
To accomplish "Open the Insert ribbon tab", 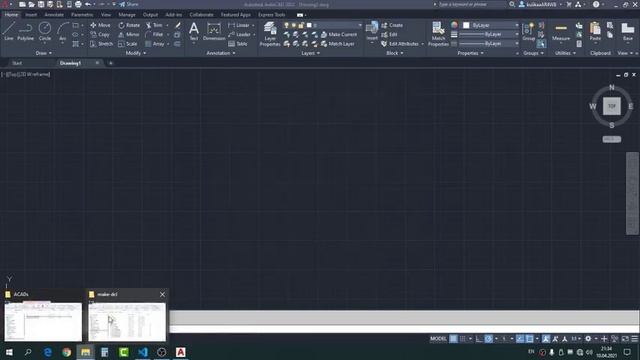I will click(31, 15).
